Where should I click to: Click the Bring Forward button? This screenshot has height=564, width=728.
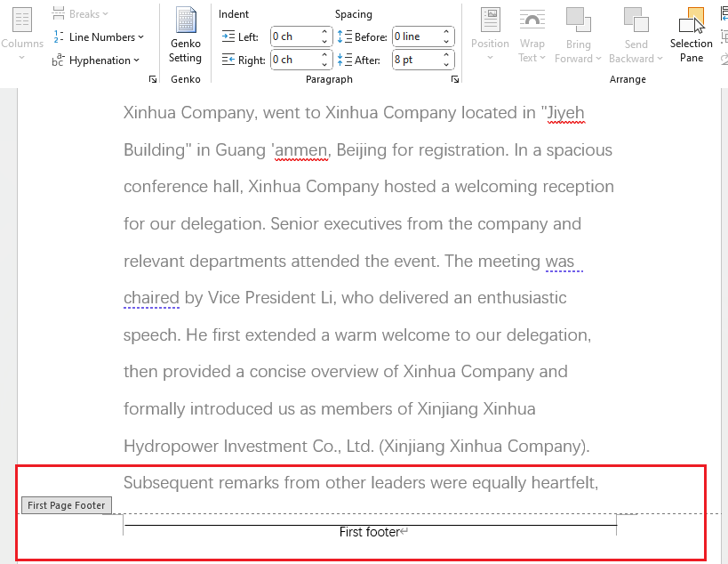[x=578, y=28]
